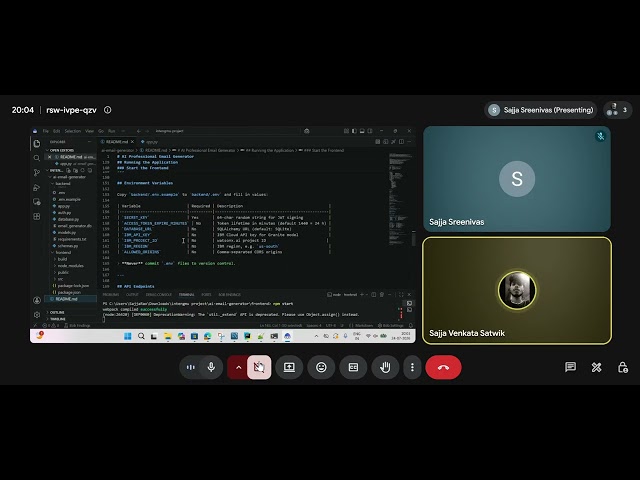The height and width of the screenshot is (480, 640).
Task: Open Meet more options menu
Action: click(x=412, y=367)
